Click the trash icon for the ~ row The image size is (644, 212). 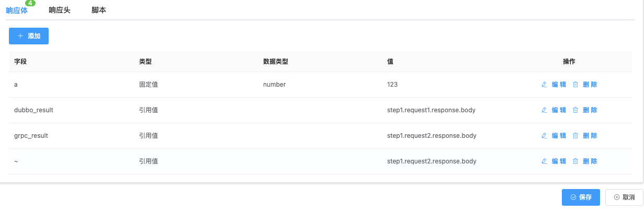575,161
